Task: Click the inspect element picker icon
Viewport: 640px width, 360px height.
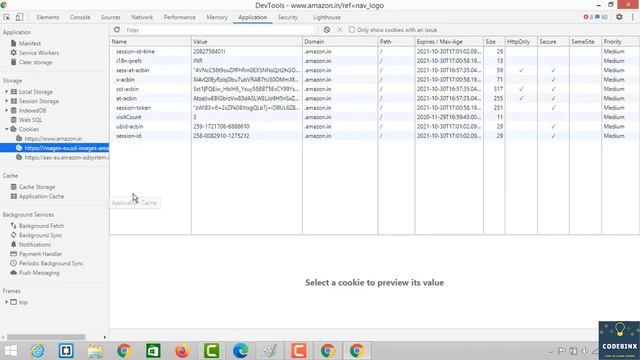Action: click(x=7, y=17)
